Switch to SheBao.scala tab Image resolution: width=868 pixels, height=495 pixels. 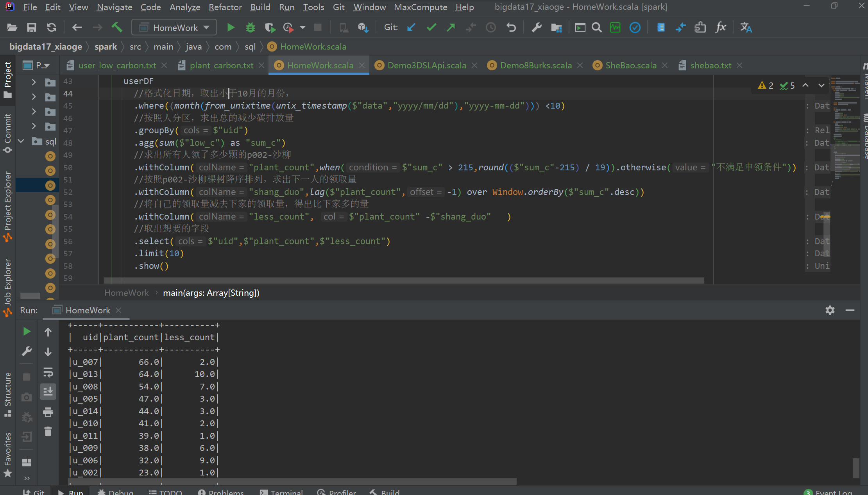(630, 66)
